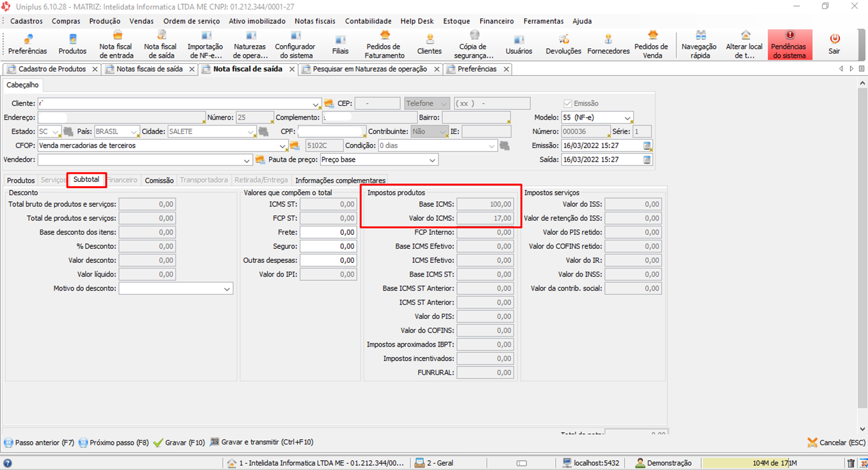Expand the Cliente dropdown
This screenshot has height=470, width=868.
point(315,104)
